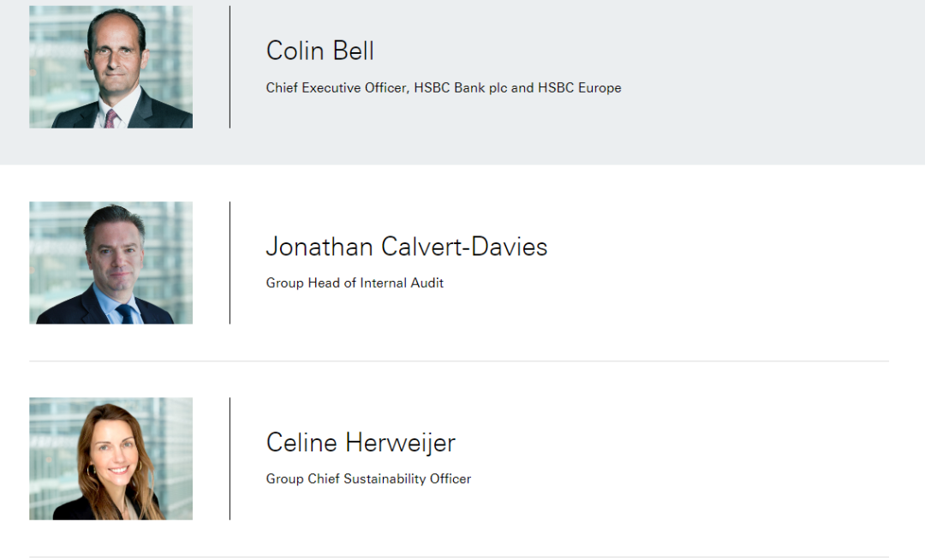Click the separator line below Celine Herweijer row

coord(459,557)
